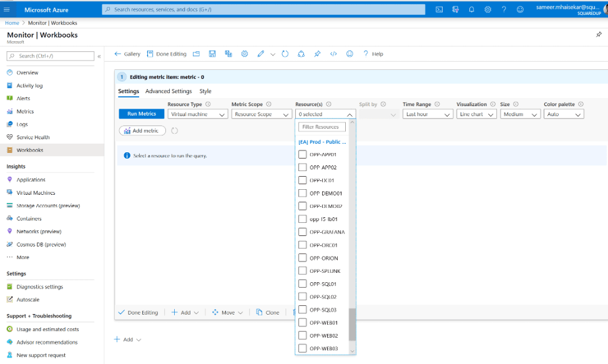608x364 pixels.
Task: Click the Save As icon in toolbar
Action: 228,54
